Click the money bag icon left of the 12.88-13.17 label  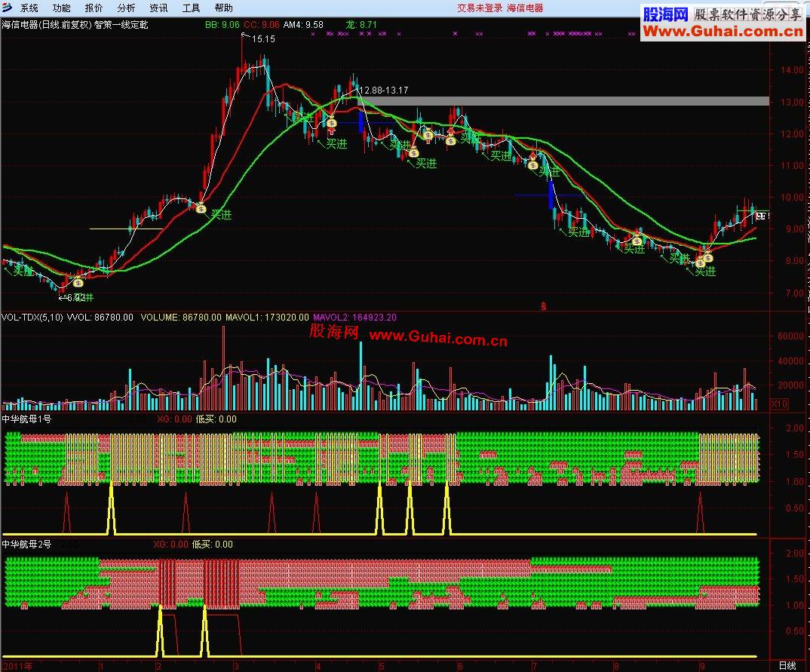pyautogui.click(x=332, y=123)
